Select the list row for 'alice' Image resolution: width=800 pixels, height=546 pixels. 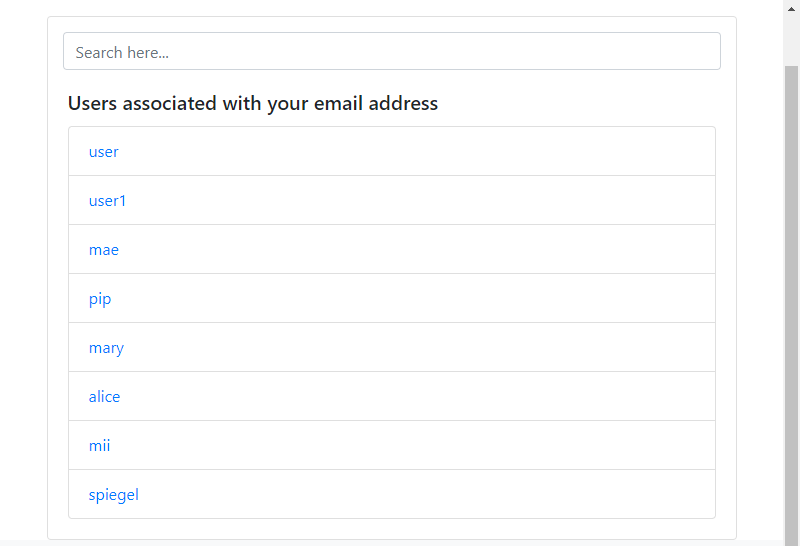[x=400, y=397]
